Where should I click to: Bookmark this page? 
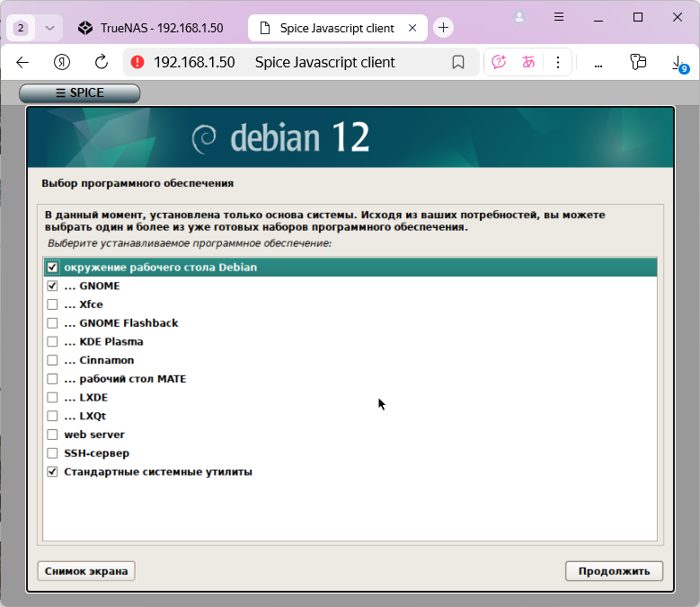pos(458,62)
